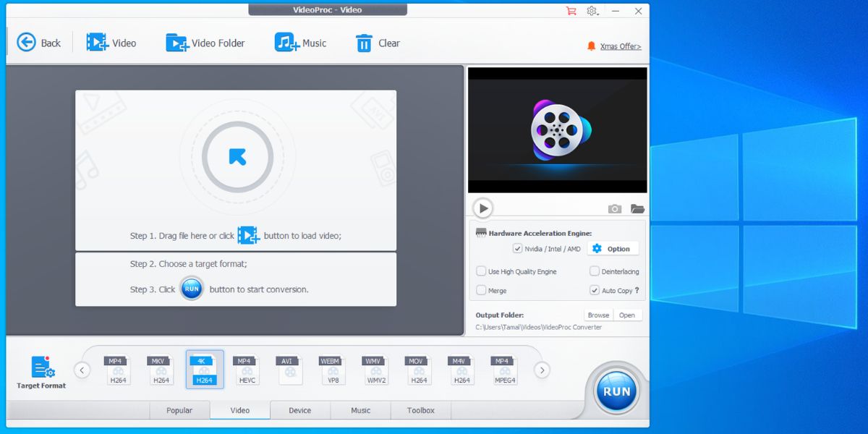Take a snapshot using the camera icon
Viewport: 868px width, 434px height.
tap(614, 208)
